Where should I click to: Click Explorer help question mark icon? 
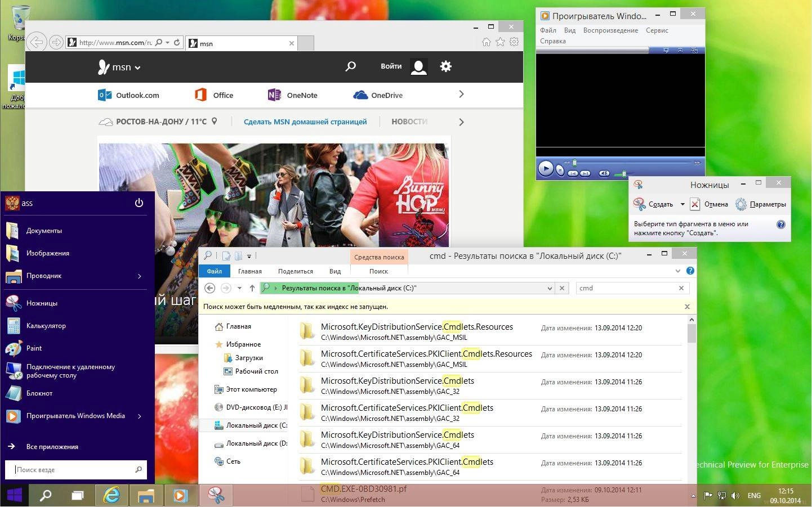pos(690,271)
